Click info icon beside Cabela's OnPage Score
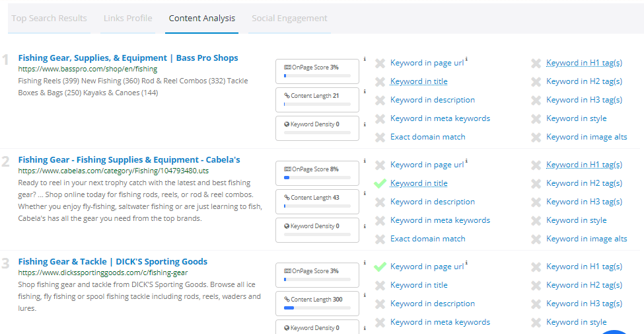This screenshot has height=334, width=644. click(365, 161)
